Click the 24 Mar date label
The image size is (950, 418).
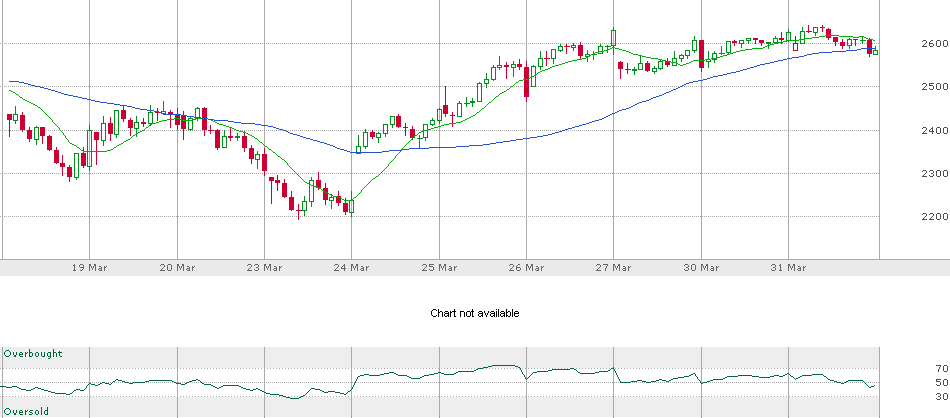[351, 268]
